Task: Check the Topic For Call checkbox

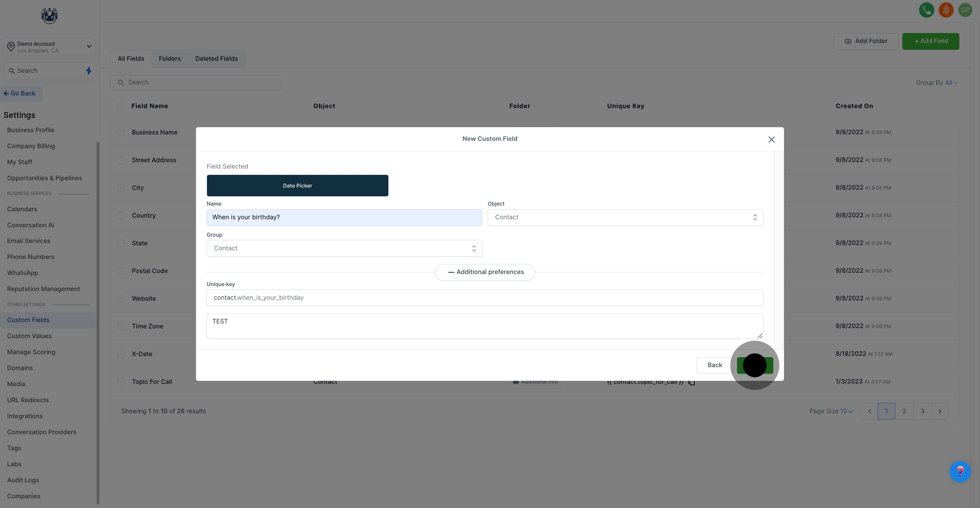Action: tap(121, 382)
